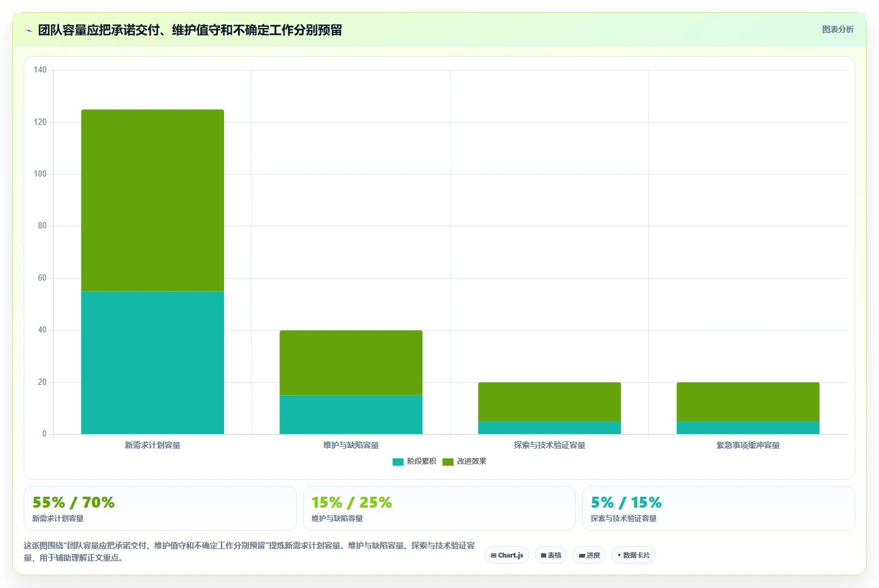
Task: Click the 探索与技术验证容量 x-axis label
Action: (549, 446)
